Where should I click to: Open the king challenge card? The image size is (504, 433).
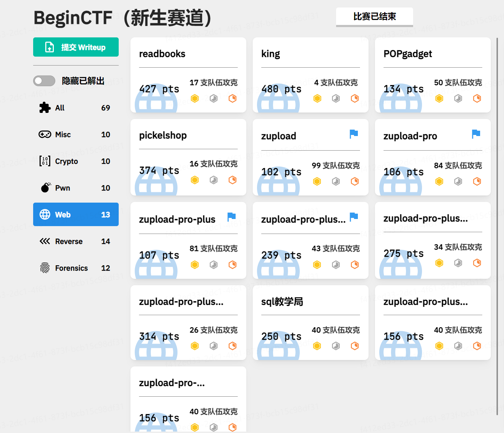click(310, 75)
